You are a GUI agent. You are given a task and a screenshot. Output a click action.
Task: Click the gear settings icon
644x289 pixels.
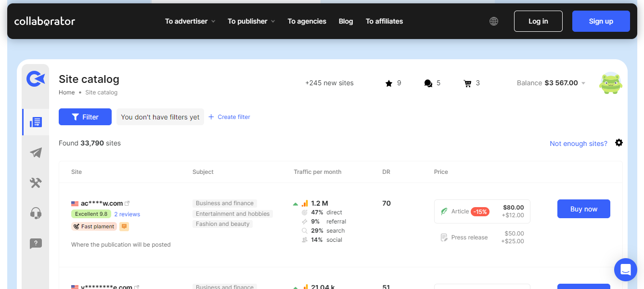coord(619,143)
